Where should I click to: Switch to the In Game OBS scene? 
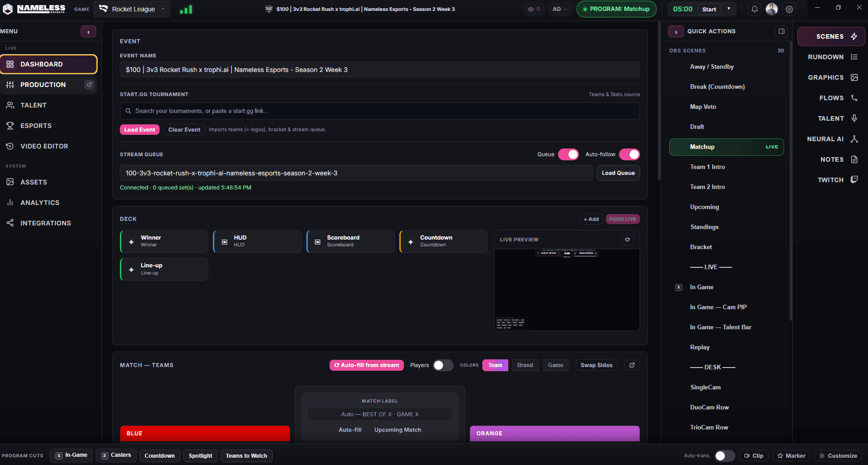point(727,287)
